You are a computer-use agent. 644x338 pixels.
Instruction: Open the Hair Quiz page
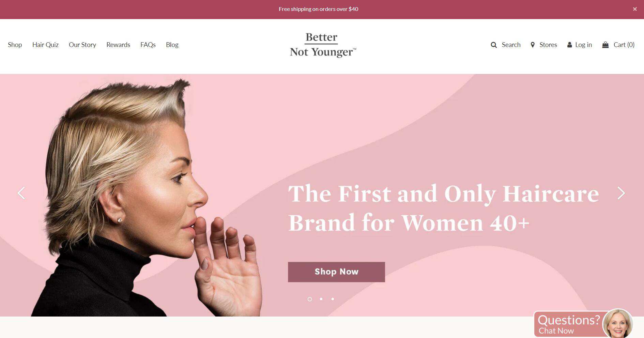[x=45, y=45]
